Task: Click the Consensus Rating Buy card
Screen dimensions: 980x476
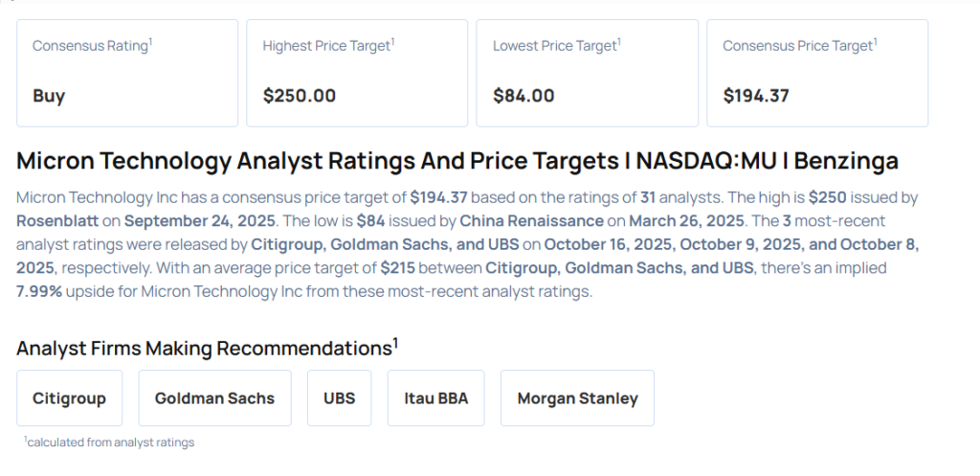Action: pyautogui.click(x=126, y=73)
